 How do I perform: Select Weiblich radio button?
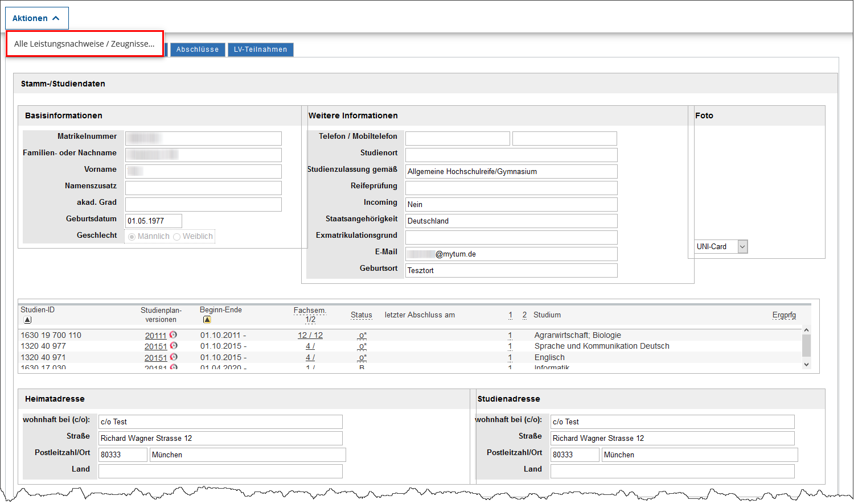(177, 237)
